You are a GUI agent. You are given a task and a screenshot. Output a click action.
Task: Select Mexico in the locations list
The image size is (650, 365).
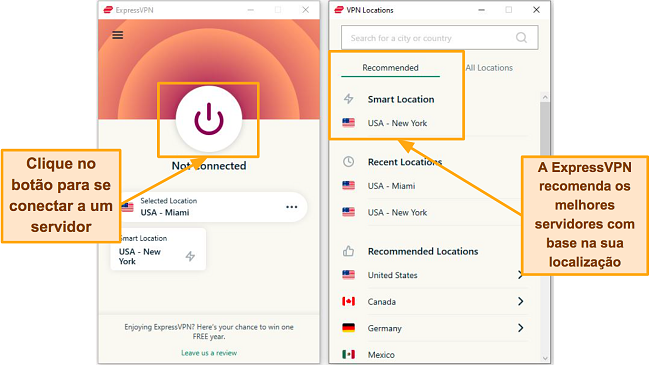[381, 355]
